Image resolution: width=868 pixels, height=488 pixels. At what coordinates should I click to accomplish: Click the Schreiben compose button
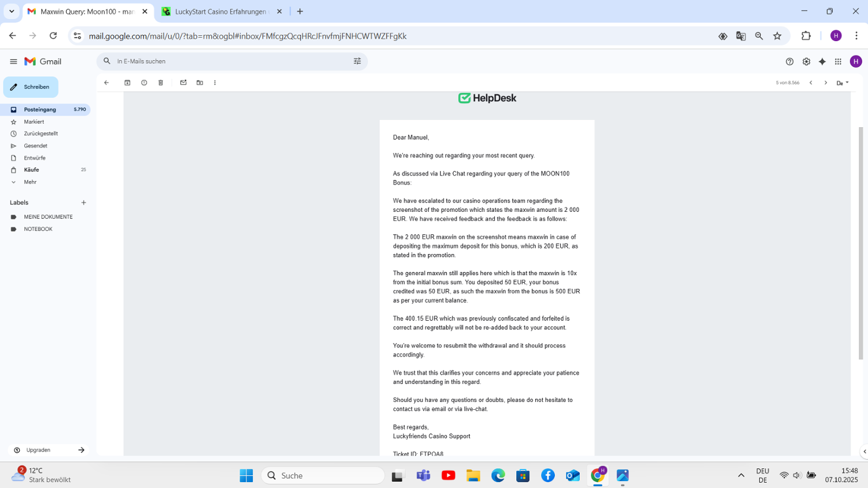[31, 87]
